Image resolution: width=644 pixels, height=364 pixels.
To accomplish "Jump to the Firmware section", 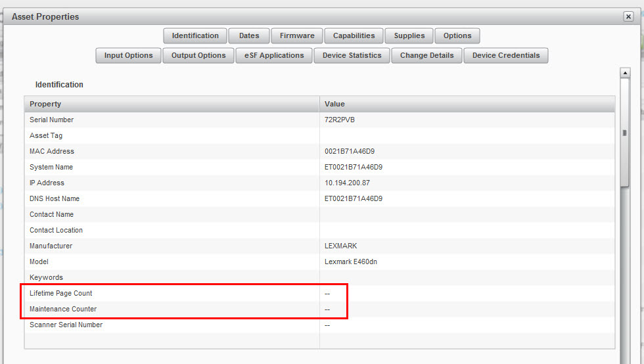I will point(297,35).
